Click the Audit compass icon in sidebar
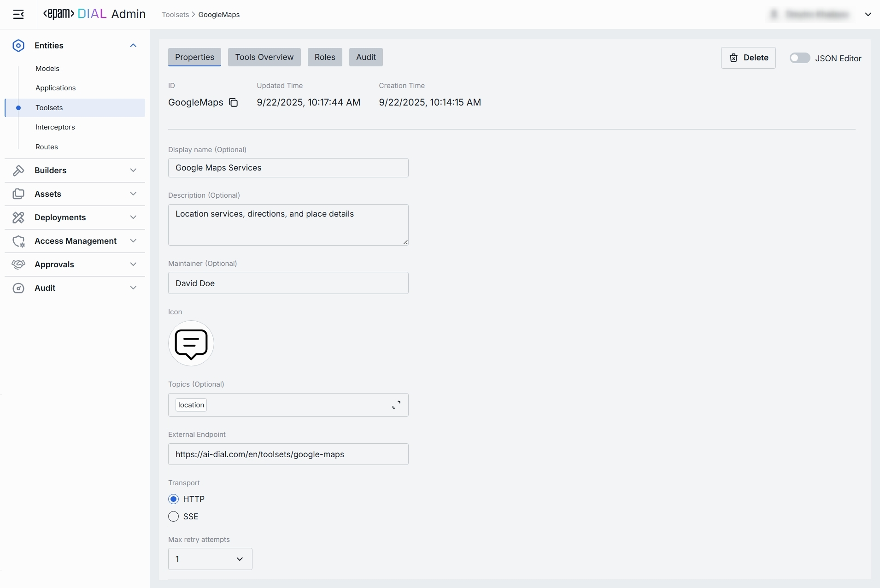This screenshot has width=880, height=588. point(18,288)
